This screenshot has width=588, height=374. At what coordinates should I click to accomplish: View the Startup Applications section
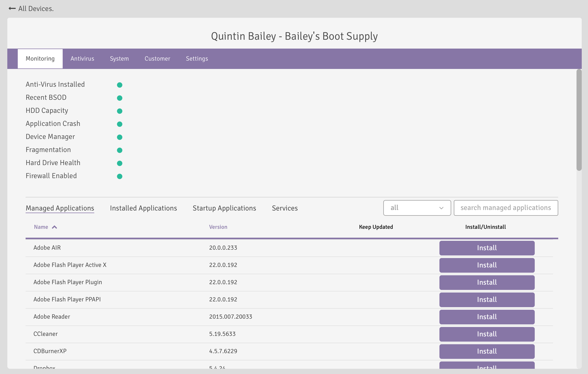coord(224,208)
